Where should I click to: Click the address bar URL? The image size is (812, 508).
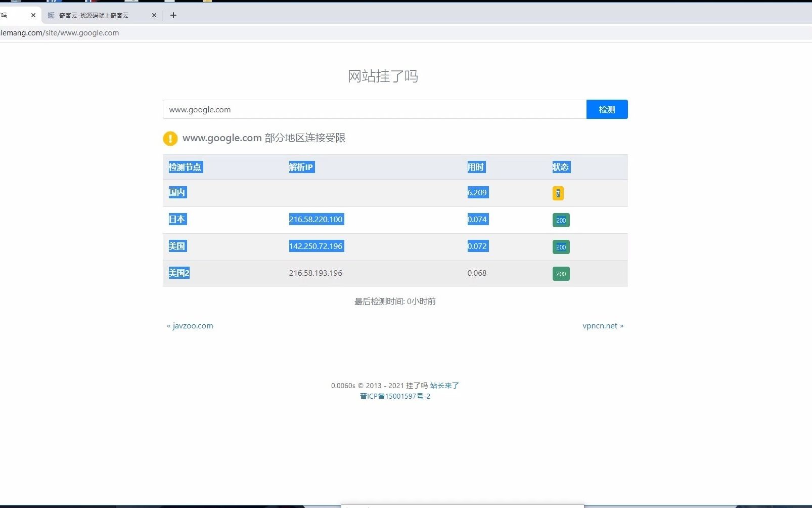point(60,33)
